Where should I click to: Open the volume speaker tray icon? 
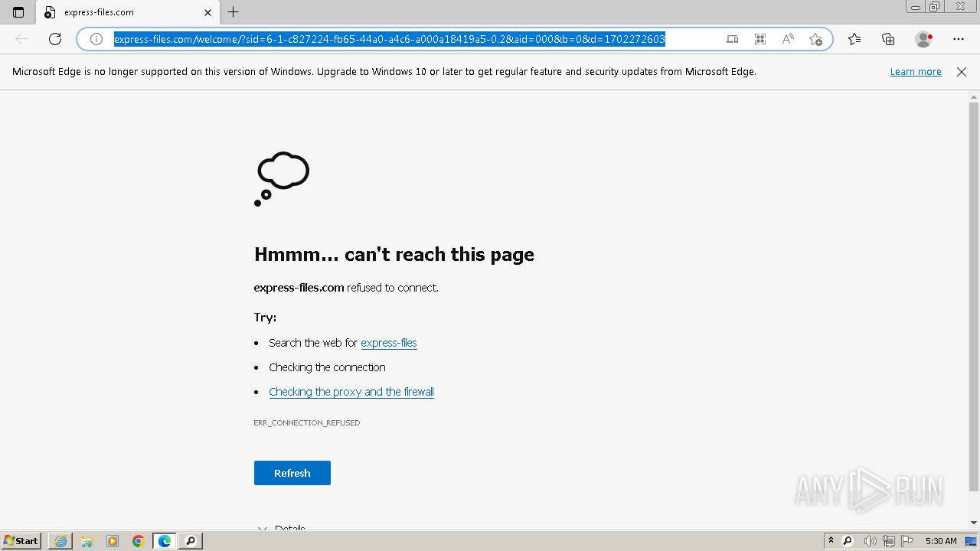pyautogui.click(x=870, y=541)
